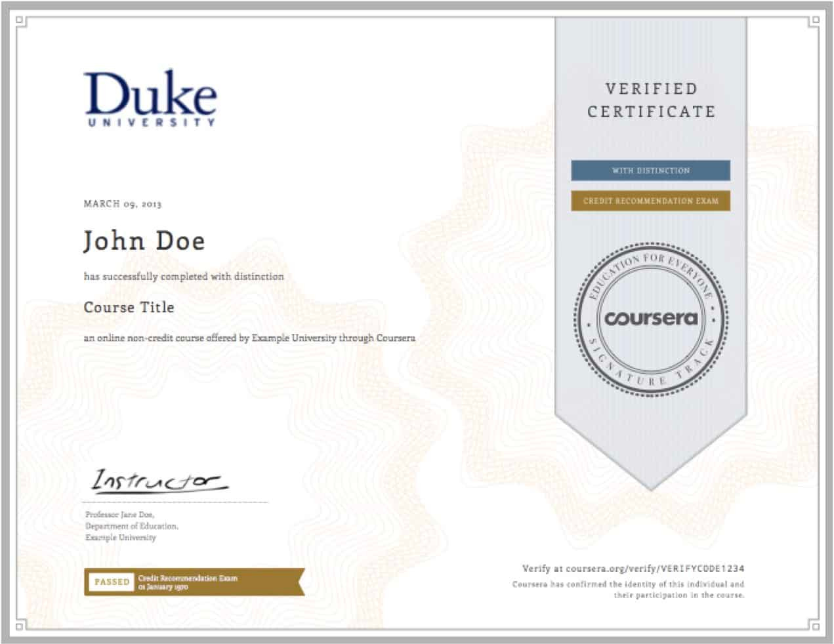Image resolution: width=834 pixels, height=644 pixels.
Task: Click the Coursera Signature Track seal
Action: (x=651, y=320)
